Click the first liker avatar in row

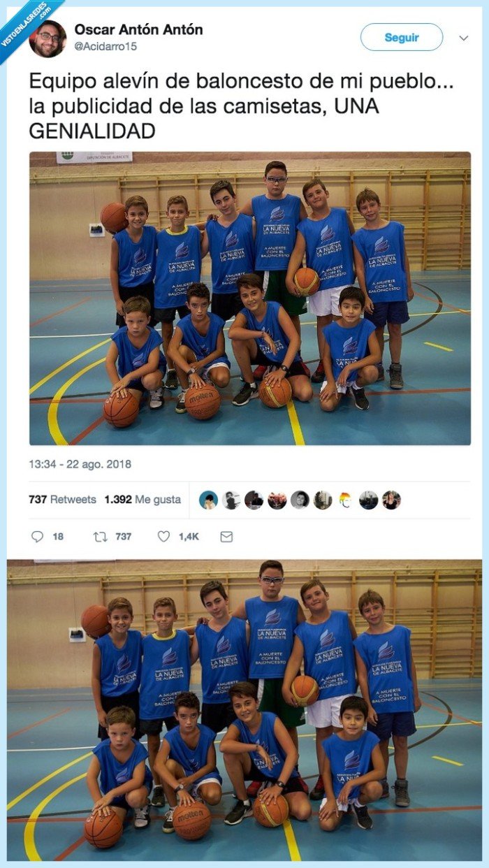208,500
